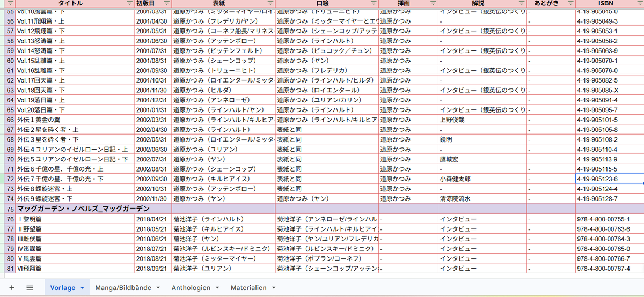Click cell Ⅵ飛翔篇

coord(75,268)
